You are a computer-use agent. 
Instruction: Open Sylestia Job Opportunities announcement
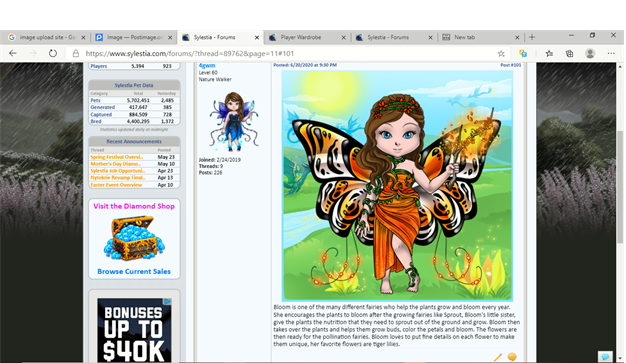[117, 171]
